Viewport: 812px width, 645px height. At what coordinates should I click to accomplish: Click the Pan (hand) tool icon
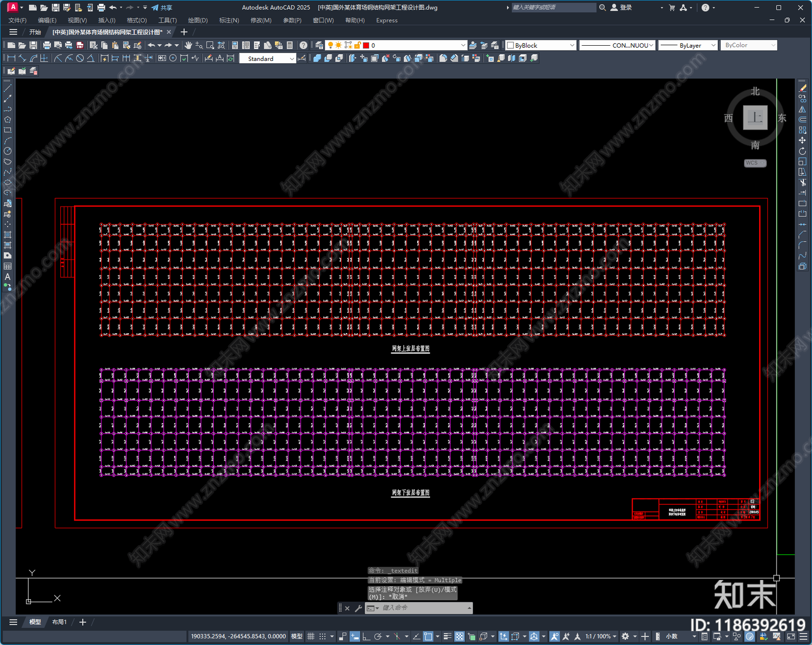pyautogui.click(x=188, y=45)
